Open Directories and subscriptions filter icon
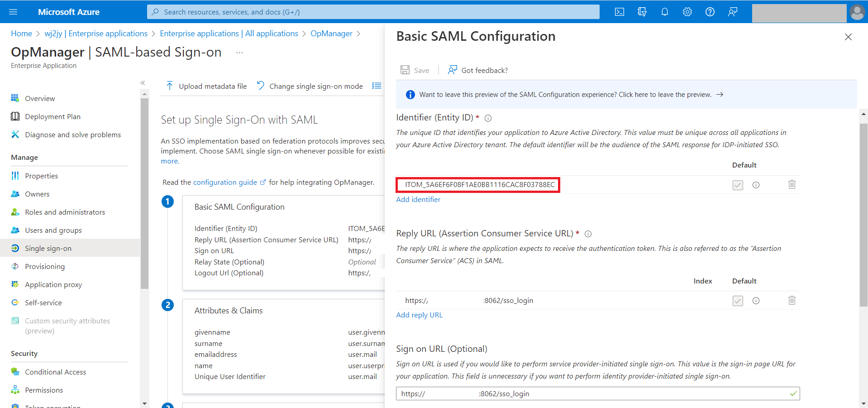 tap(642, 12)
